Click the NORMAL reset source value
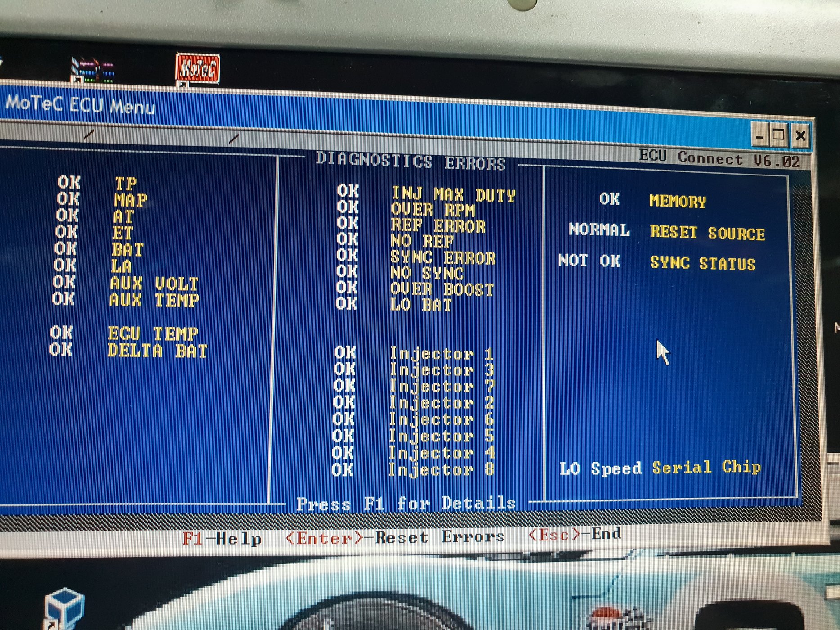The image size is (840, 630). pyautogui.click(x=599, y=229)
